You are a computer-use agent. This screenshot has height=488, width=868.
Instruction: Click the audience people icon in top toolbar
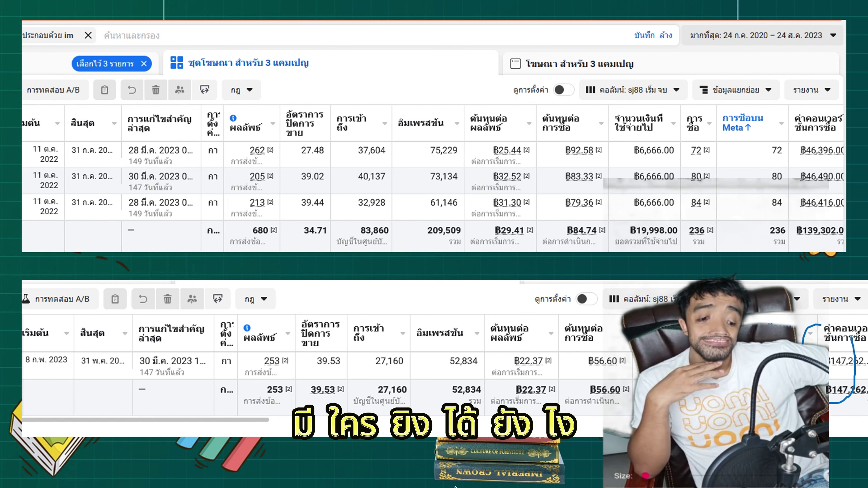click(180, 90)
